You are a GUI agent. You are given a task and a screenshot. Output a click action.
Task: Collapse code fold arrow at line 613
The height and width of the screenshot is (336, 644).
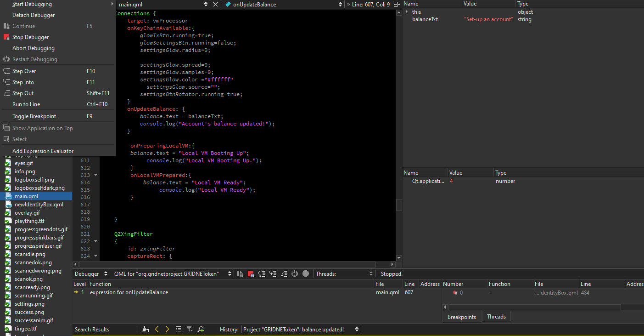click(95, 175)
